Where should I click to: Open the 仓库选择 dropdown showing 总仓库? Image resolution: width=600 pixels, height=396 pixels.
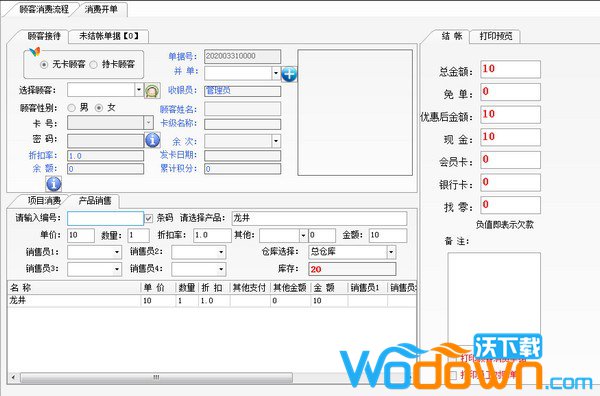pyautogui.click(x=391, y=252)
